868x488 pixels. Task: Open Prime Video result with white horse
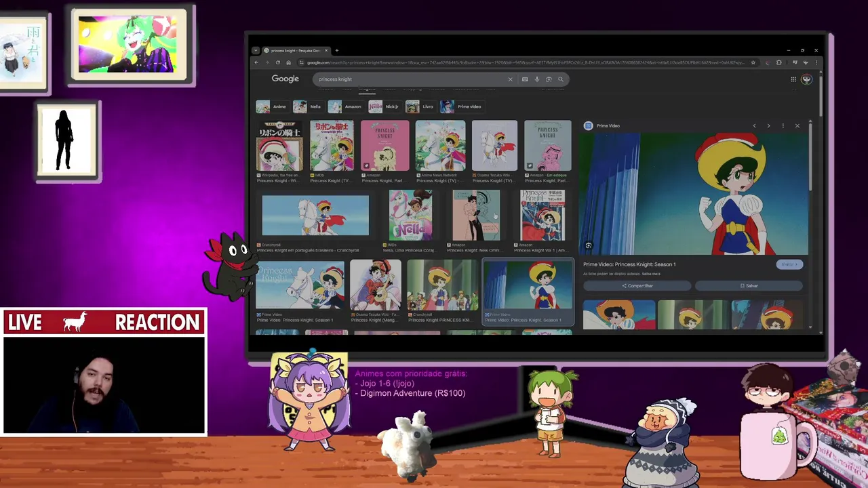coord(300,285)
